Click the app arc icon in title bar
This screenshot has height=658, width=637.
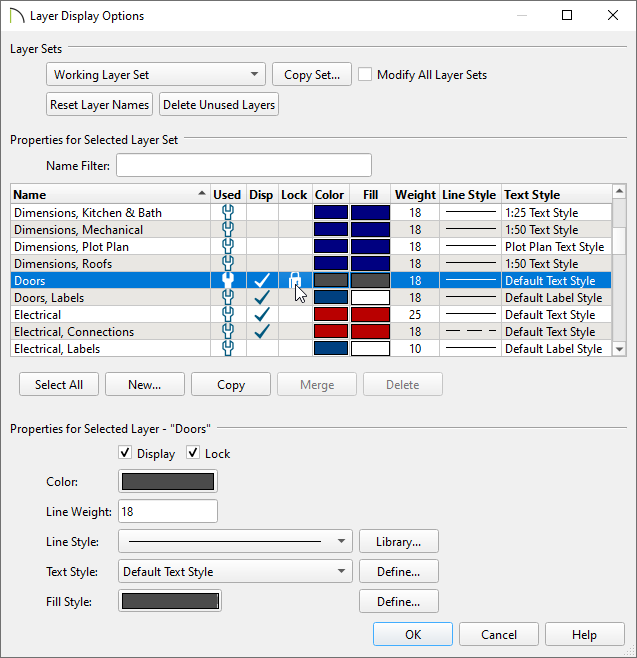click(17, 16)
